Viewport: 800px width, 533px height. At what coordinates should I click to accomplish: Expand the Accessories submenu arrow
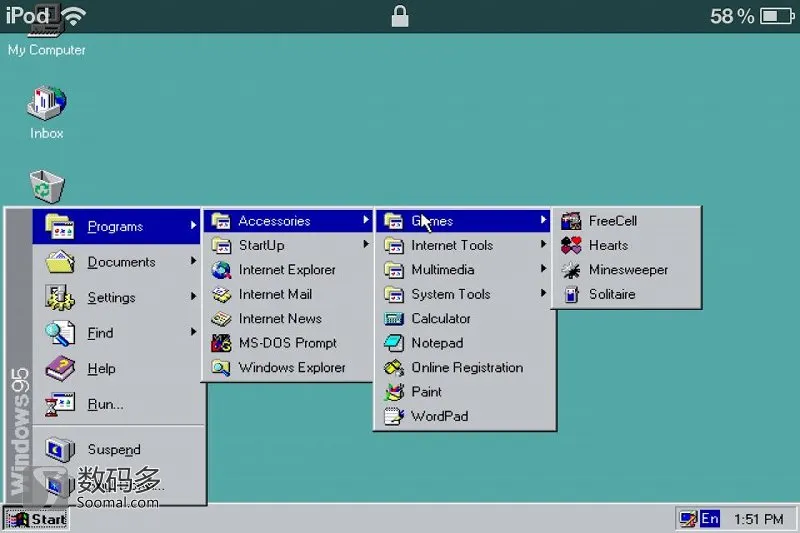click(366, 220)
